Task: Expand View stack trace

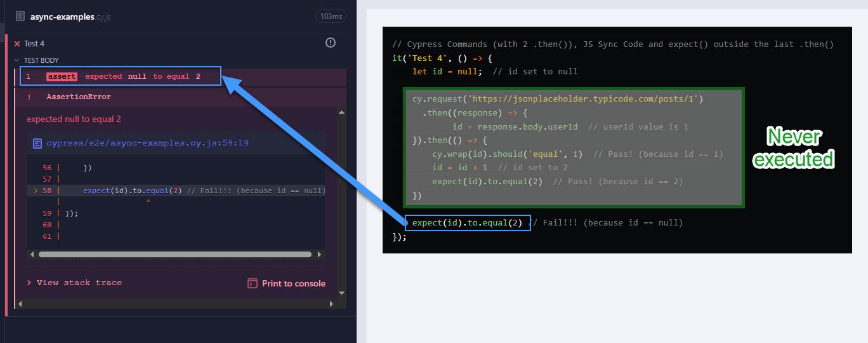Action: click(74, 283)
